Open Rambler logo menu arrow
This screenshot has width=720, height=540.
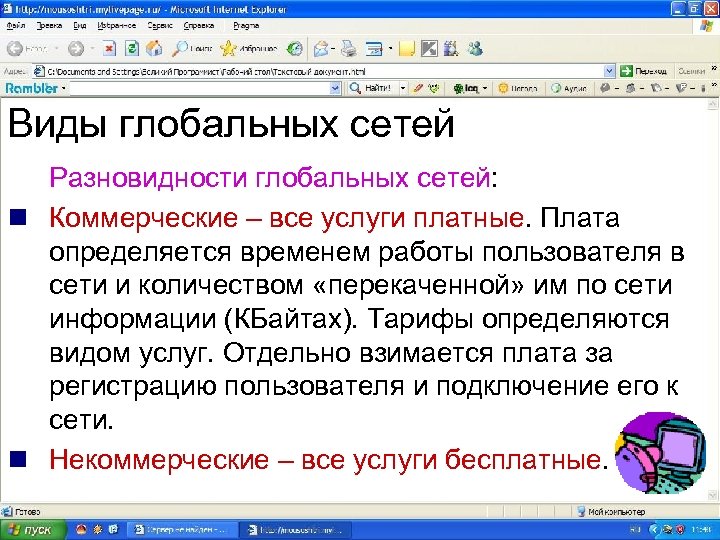coord(63,88)
